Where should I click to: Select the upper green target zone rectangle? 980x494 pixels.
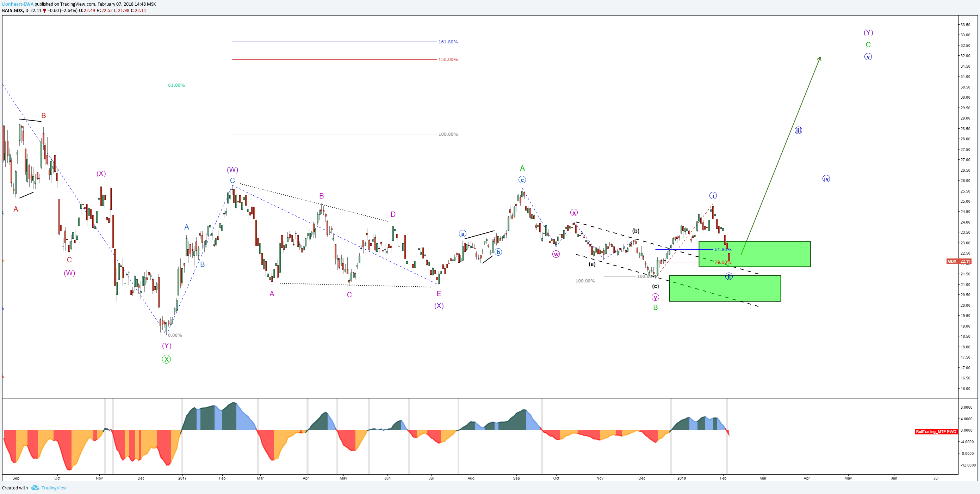click(755, 254)
